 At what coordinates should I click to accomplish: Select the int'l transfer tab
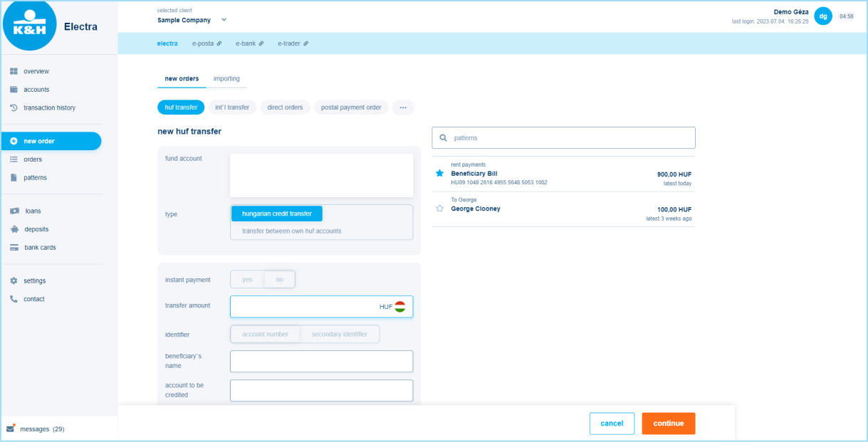click(232, 107)
